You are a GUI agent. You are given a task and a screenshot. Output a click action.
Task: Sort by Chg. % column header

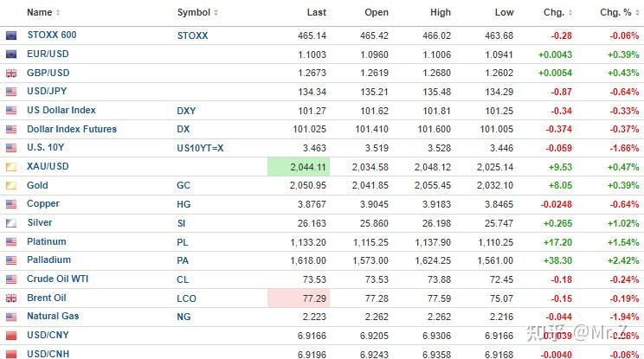[615, 13]
